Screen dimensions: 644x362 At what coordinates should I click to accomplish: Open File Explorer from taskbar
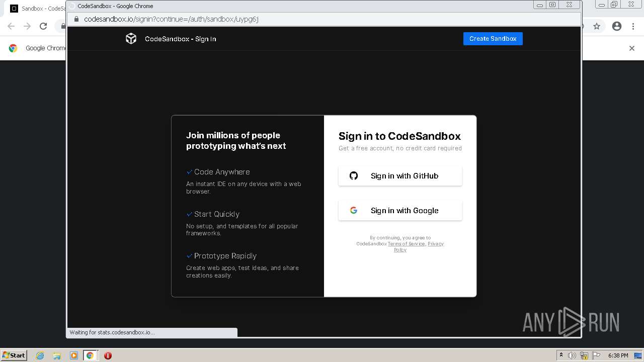point(57,355)
